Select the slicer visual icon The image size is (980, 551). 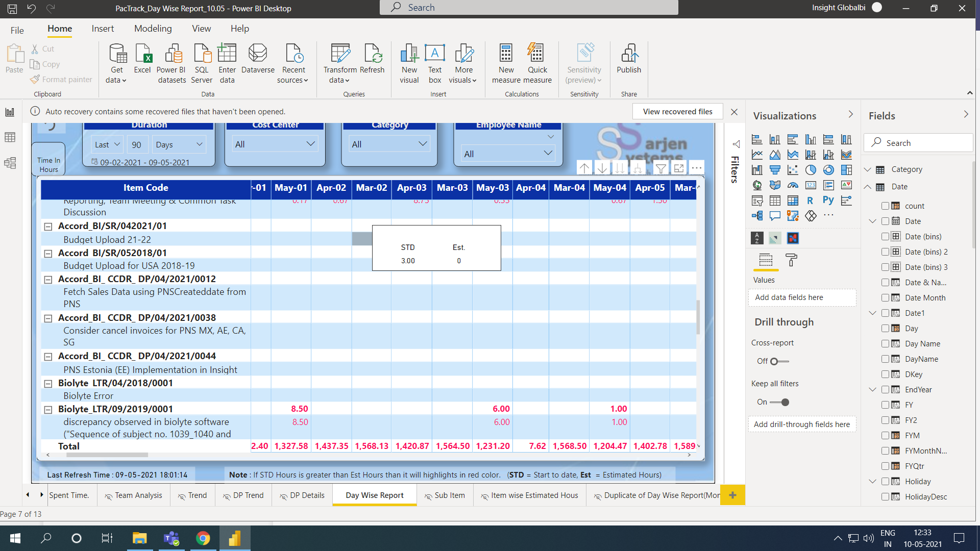(757, 201)
